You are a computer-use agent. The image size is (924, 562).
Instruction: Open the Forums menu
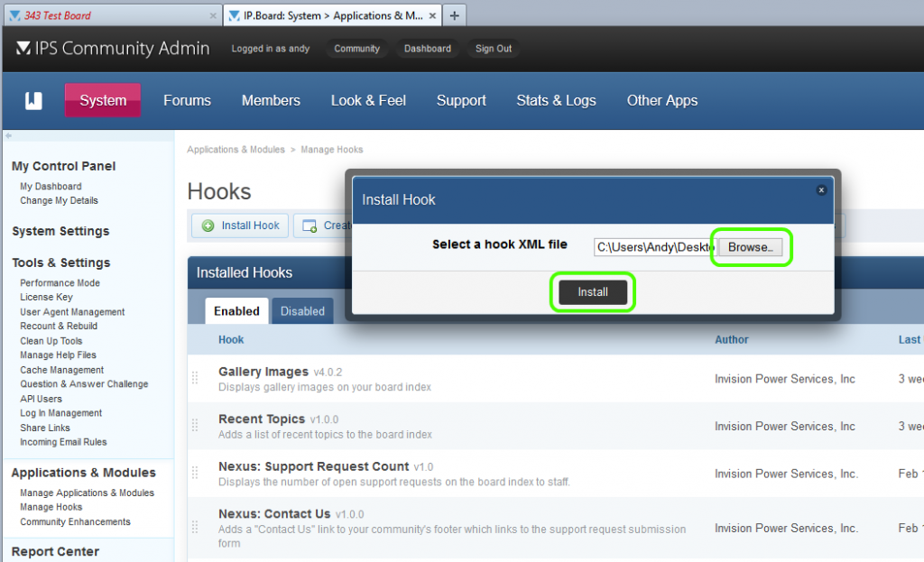point(187,101)
